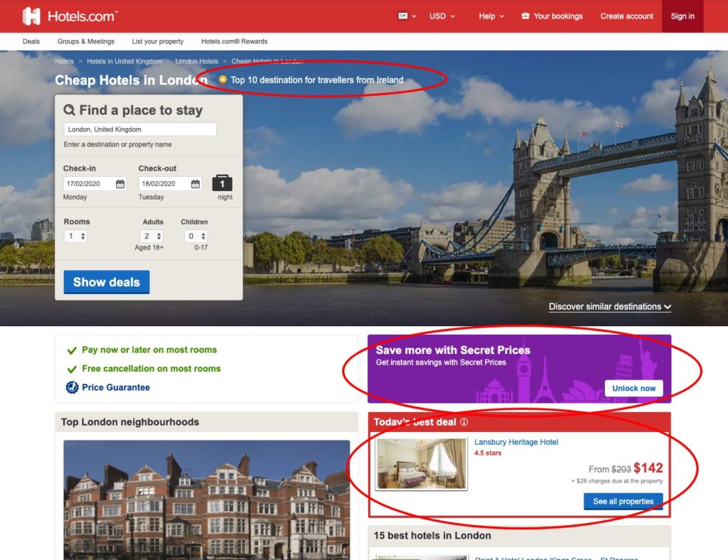
Task: Click the 4.5 stars rating text
Action: coord(488,453)
